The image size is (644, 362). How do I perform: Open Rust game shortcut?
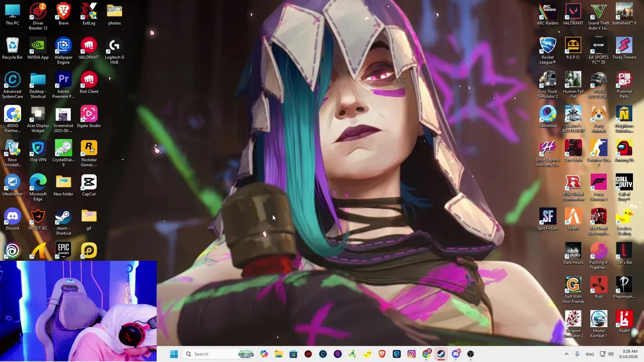599,288
